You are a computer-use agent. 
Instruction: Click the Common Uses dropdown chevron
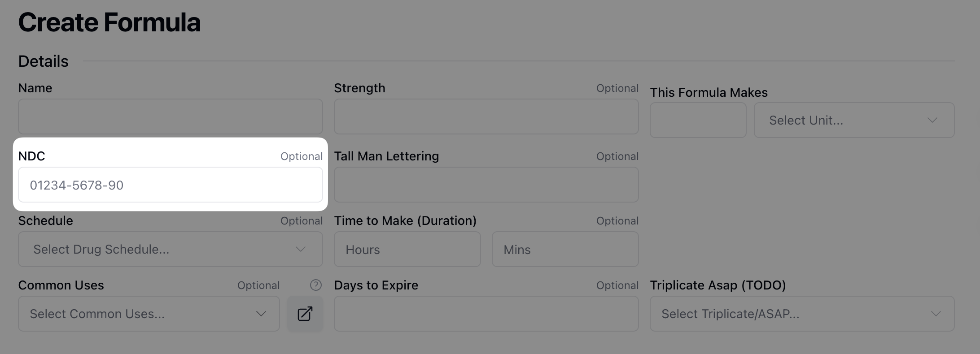(261, 314)
